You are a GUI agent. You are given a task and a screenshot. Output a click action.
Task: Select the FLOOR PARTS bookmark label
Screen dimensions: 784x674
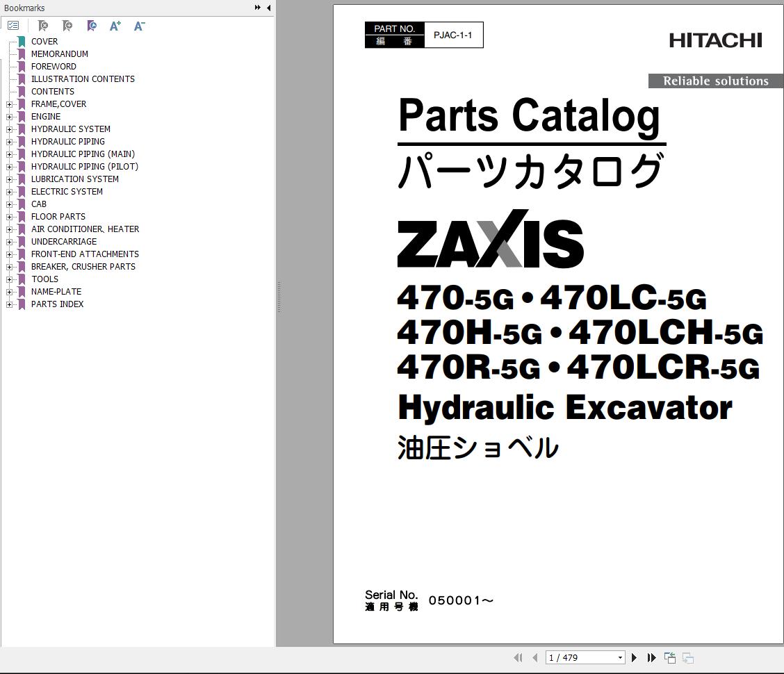[58, 217]
